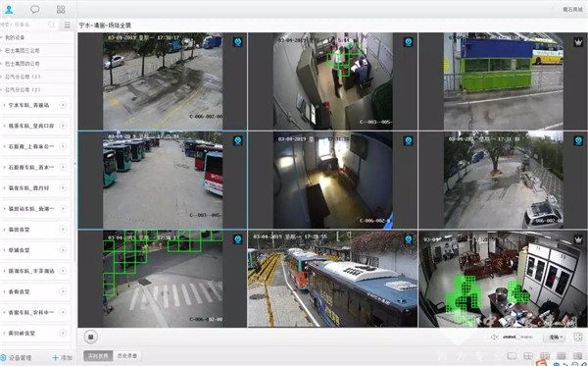Open the four-square grid apps icon

tap(61, 10)
